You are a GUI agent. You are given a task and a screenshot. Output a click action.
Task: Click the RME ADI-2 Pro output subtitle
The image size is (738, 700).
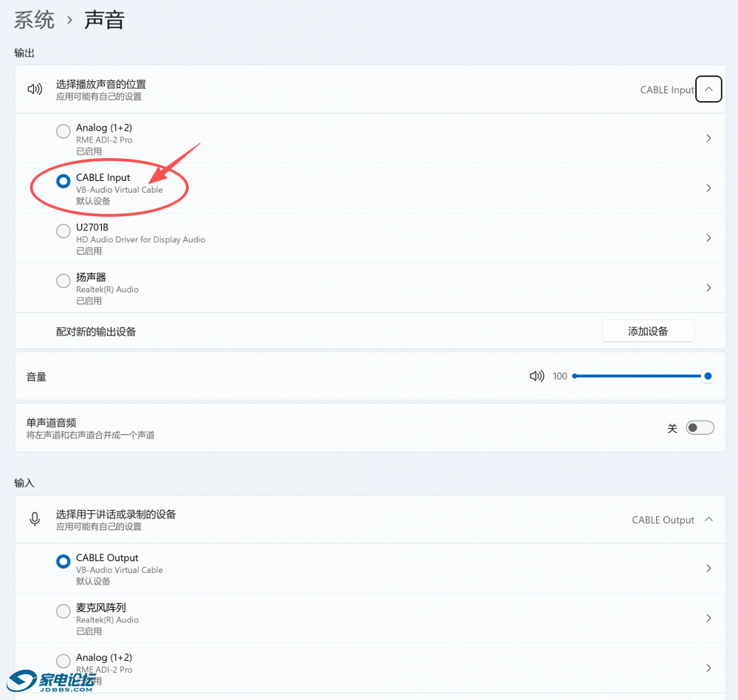104,140
